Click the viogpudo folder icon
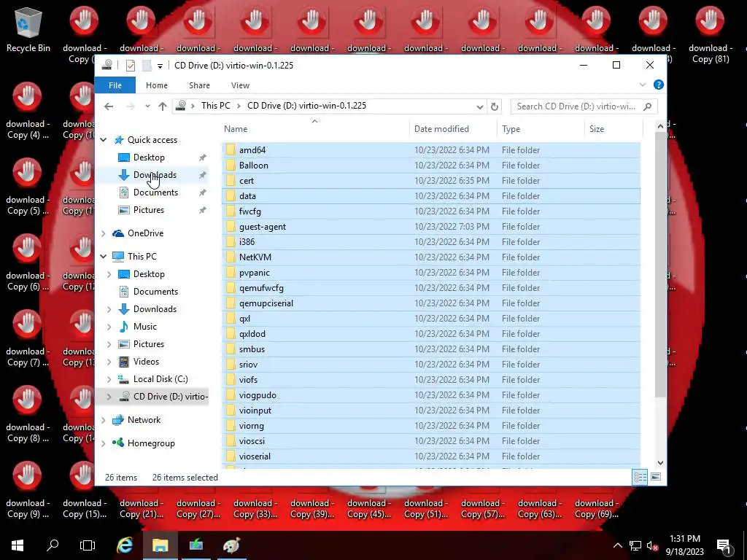 click(x=231, y=395)
